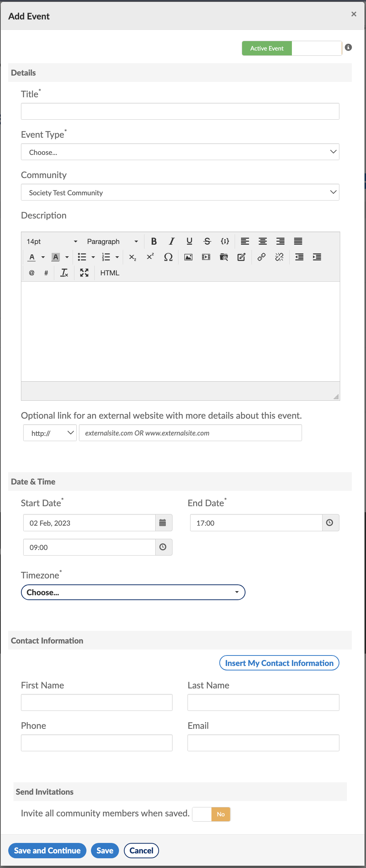Click Insert My Contact Information

tap(279, 663)
